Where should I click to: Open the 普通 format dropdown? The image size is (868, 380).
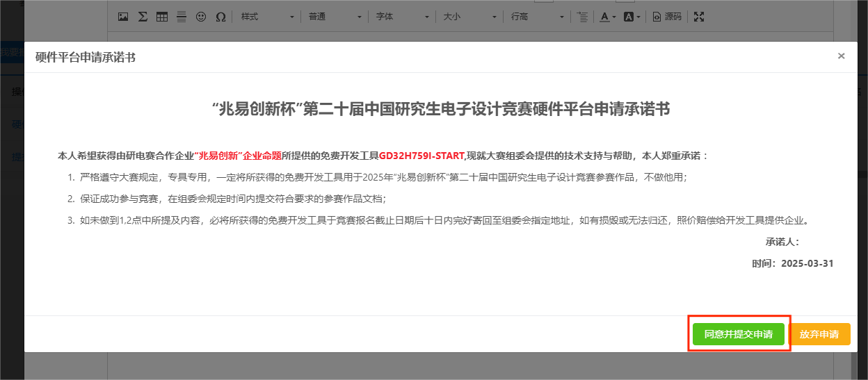tap(336, 17)
